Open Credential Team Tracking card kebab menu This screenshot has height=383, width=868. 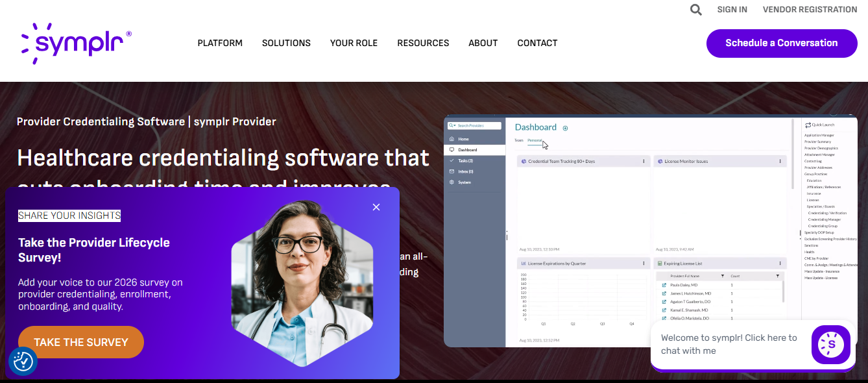pyautogui.click(x=644, y=161)
